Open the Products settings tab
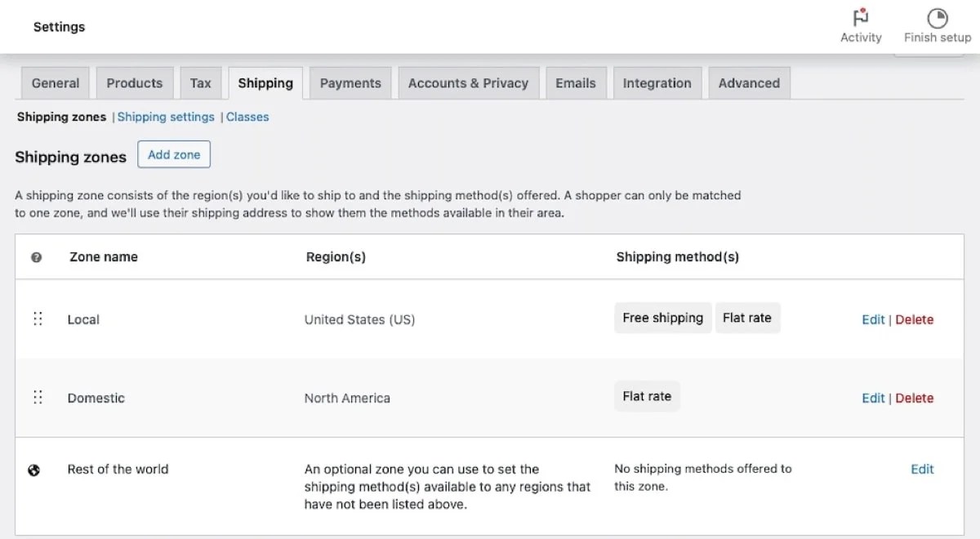Image resolution: width=980 pixels, height=539 pixels. coord(135,83)
